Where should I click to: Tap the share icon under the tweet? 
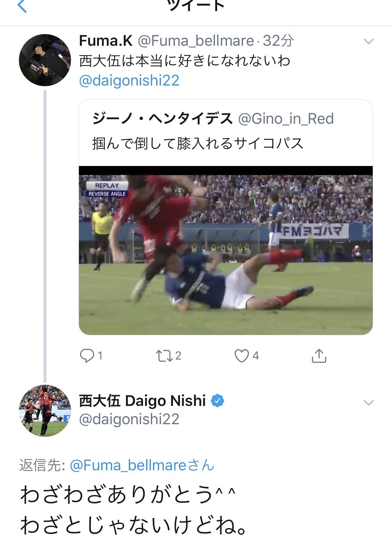[x=319, y=356]
